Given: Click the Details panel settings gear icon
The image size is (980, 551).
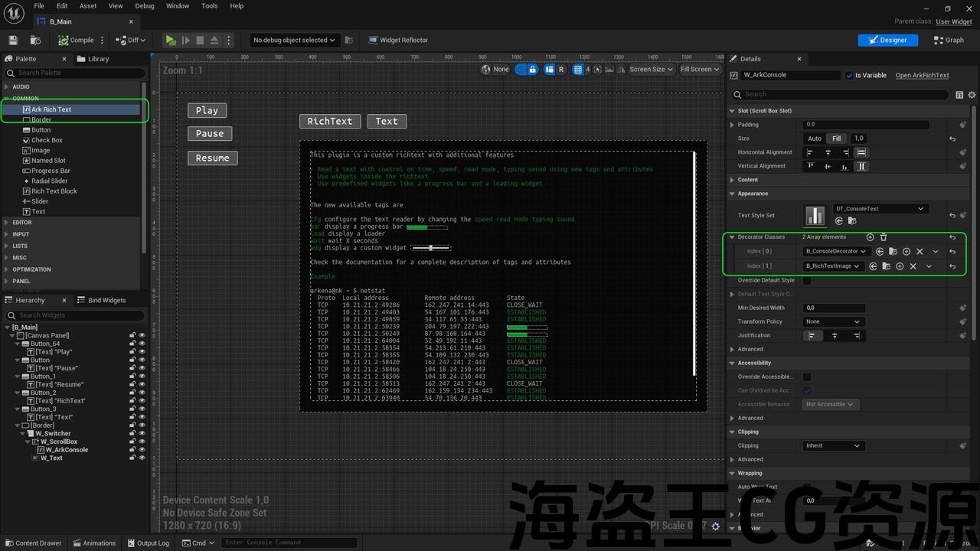Looking at the screenshot, I should pos(971,95).
